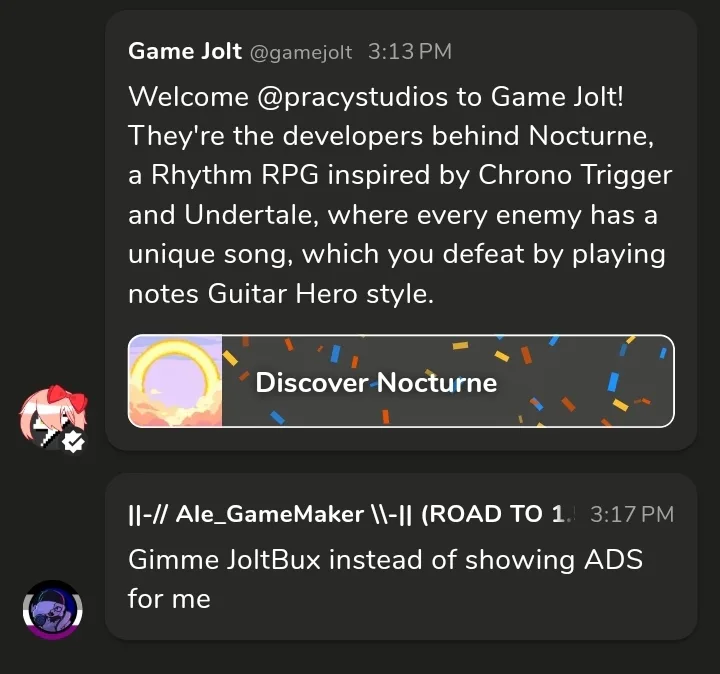Click 'Nocturne,' in the welcome message
The height and width of the screenshot is (674, 720).
tap(591, 136)
